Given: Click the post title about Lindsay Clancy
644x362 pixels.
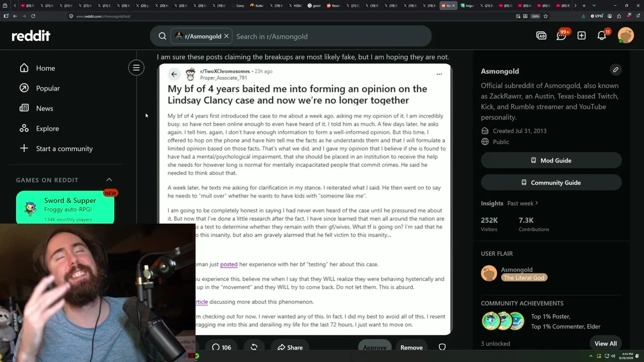Looking at the screenshot, I should click(297, 94).
